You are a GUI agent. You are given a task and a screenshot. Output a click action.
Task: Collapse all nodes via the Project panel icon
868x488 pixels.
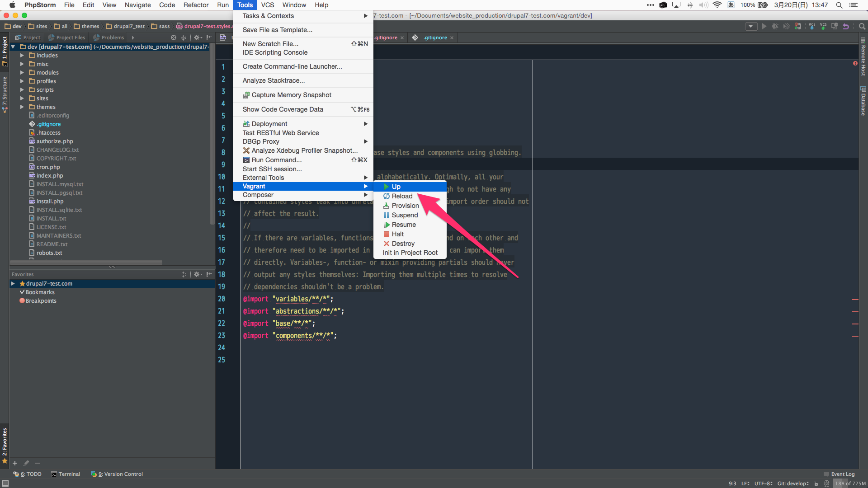pos(184,38)
